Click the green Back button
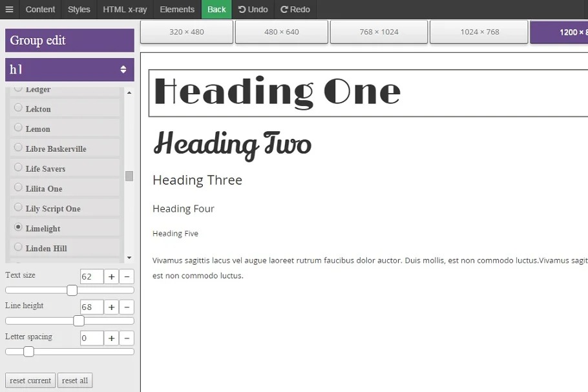The image size is (588, 392). click(216, 10)
